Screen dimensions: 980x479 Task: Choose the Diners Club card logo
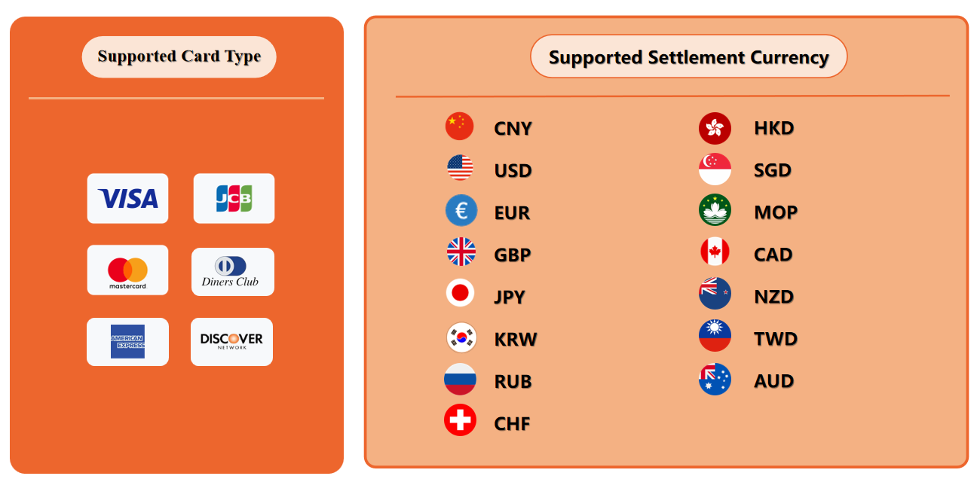[233, 272]
